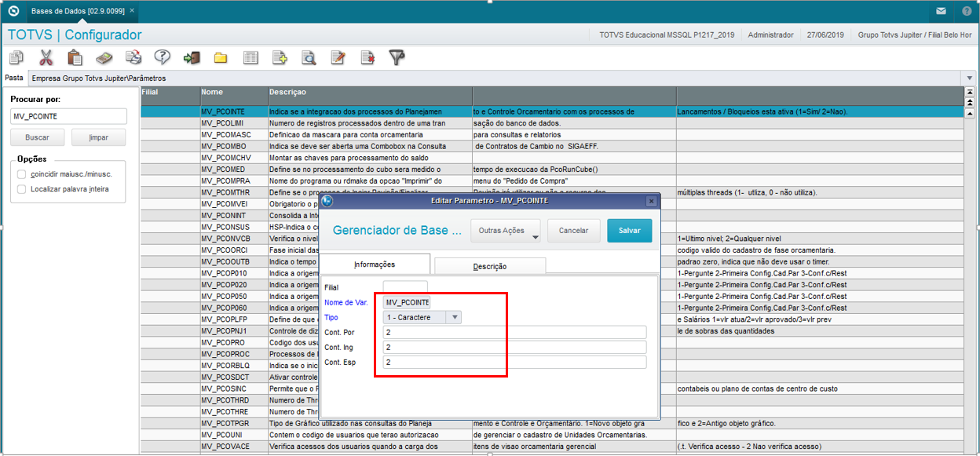Select the MV_PCOMED row
The image size is (980, 456).
552,170
